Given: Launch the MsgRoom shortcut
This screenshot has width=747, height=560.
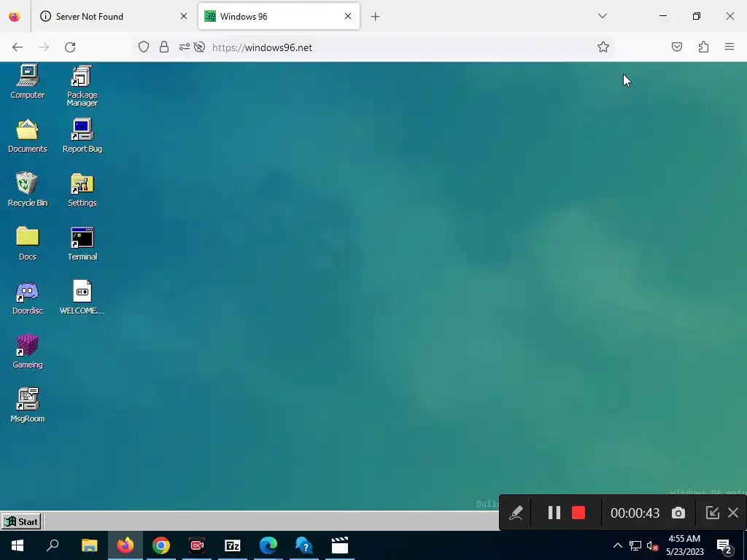Looking at the screenshot, I should (x=27, y=405).
